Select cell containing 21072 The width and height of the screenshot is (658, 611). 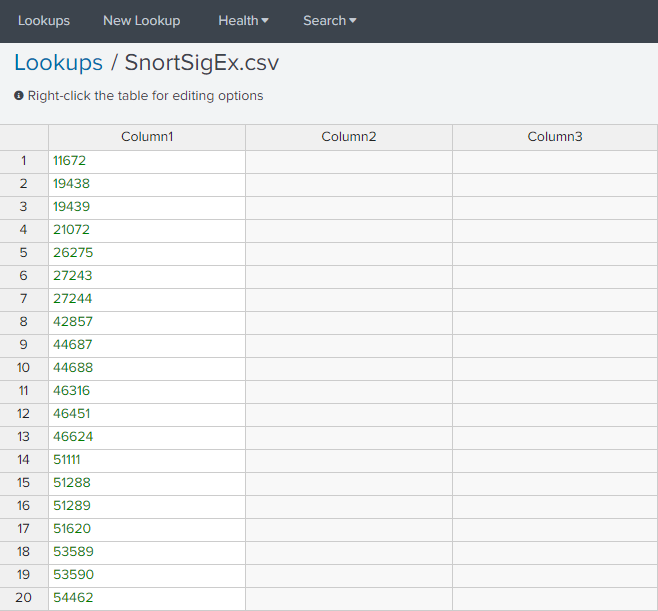[147, 231]
